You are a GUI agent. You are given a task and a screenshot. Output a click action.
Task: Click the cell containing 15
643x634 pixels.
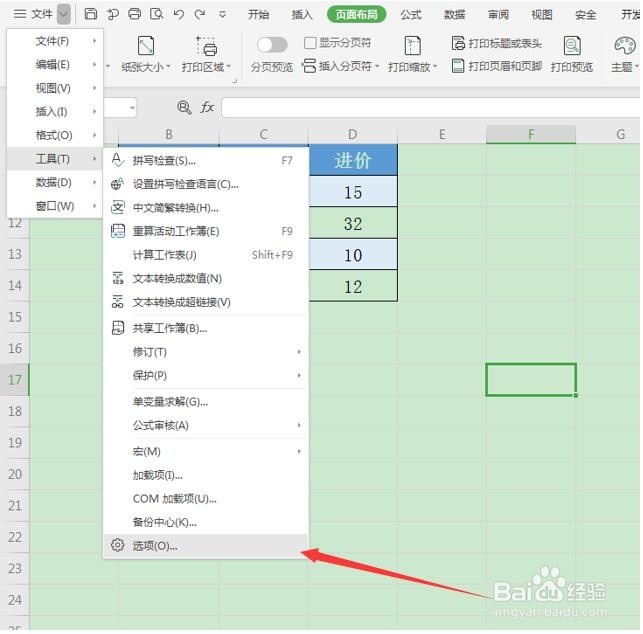(x=353, y=192)
